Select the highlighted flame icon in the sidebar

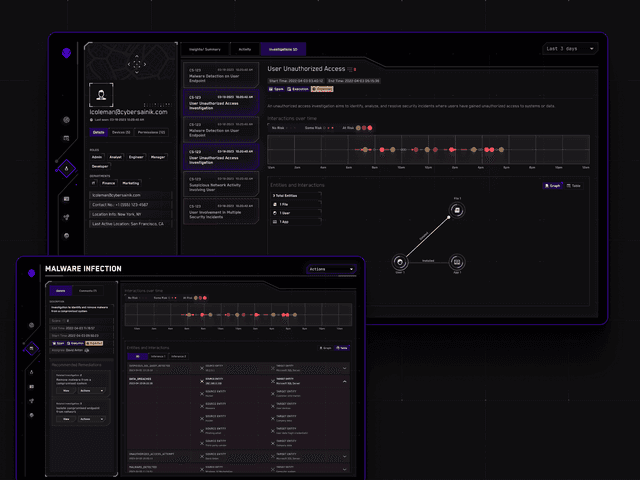[x=66, y=169]
